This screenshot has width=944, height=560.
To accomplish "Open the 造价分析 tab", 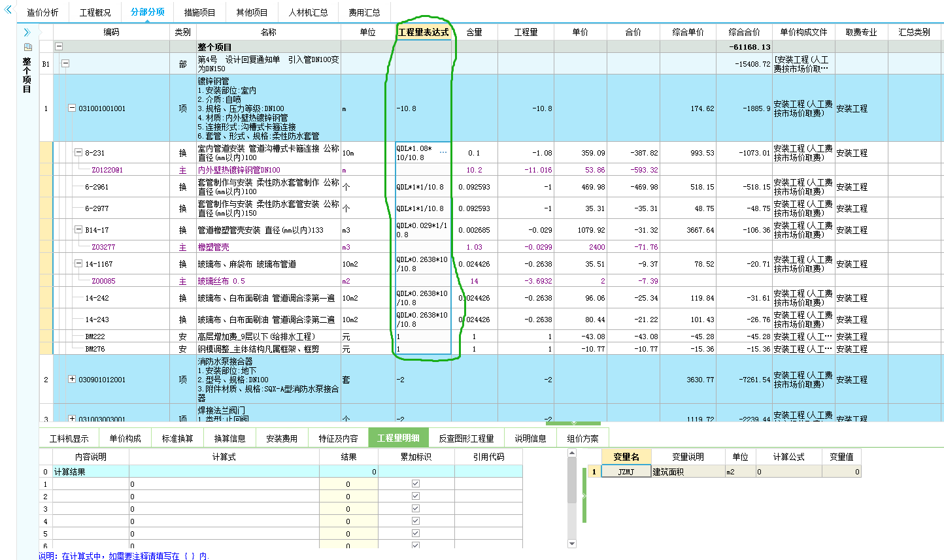I will coord(42,12).
